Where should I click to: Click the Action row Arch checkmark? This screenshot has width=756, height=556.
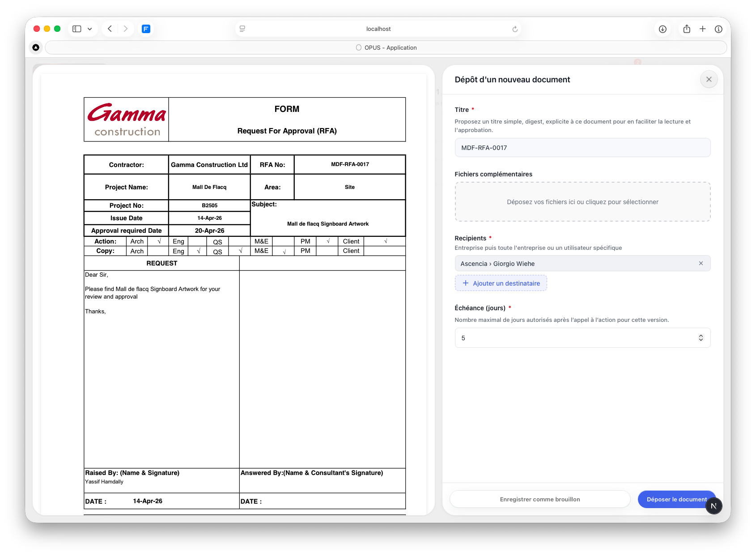point(159,241)
